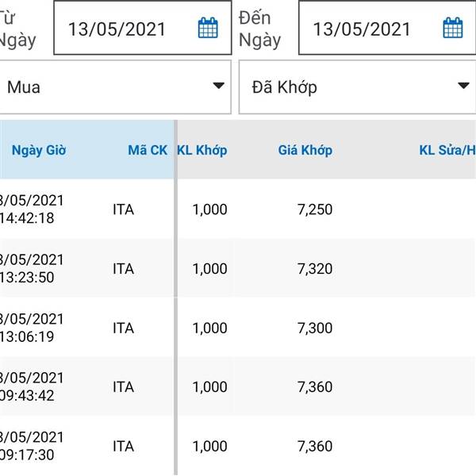Click the KL Khớp column header
This screenshot has width=476, height=476.
point(202,150)
